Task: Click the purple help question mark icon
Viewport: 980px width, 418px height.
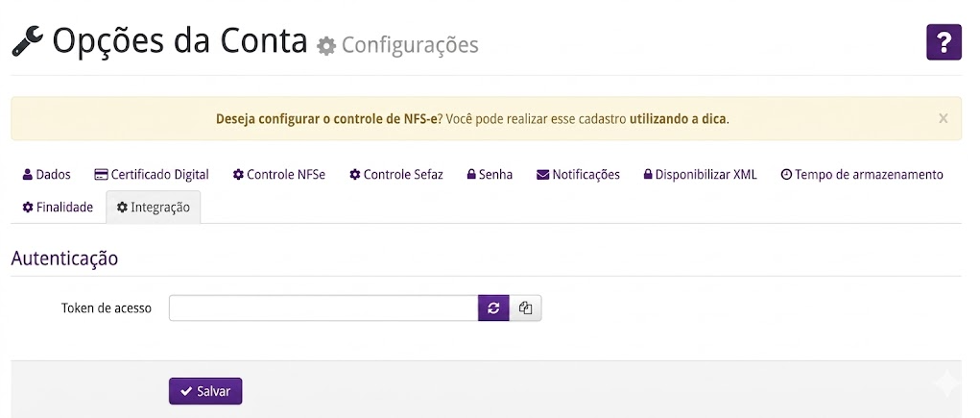Action: coord(944,42)
